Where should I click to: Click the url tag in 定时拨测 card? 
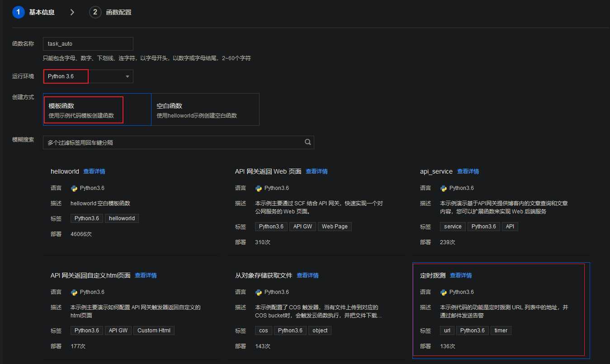[x=447, y=331]
